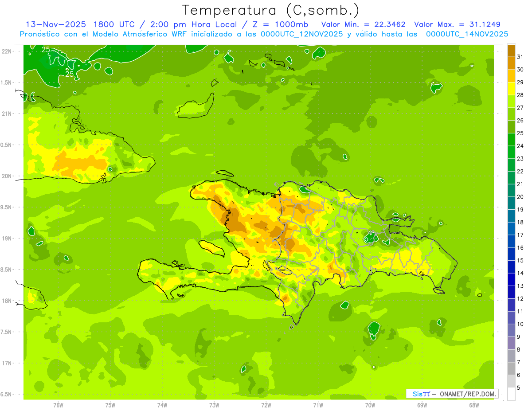Click longitude axis label "69W"

[422, 405]
